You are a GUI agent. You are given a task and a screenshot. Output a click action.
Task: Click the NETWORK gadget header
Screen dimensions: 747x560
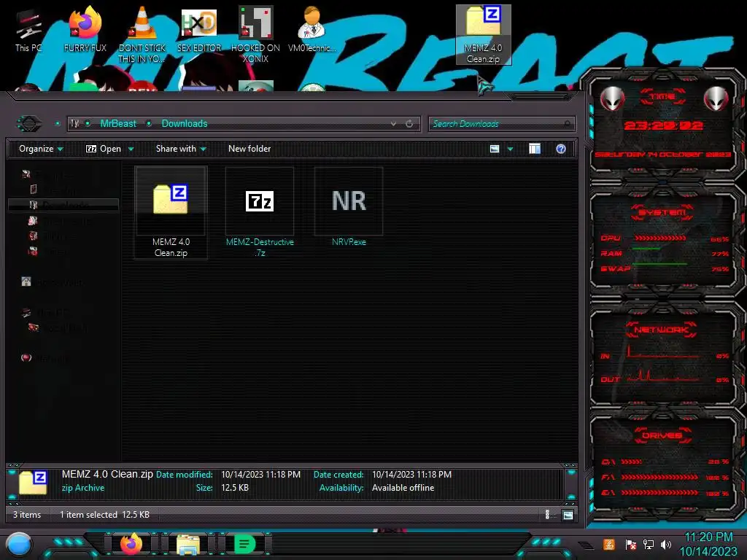click(661, 330)
